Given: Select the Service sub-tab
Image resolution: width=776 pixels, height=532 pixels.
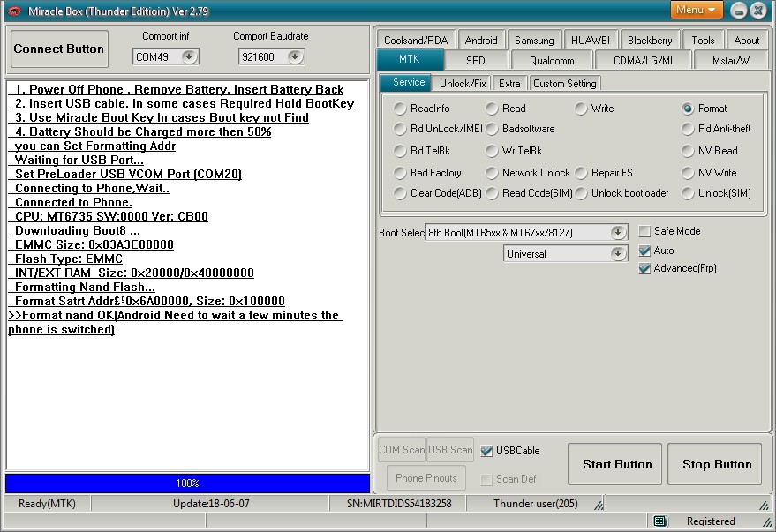Looking at the screenshot, I should 408,82.
